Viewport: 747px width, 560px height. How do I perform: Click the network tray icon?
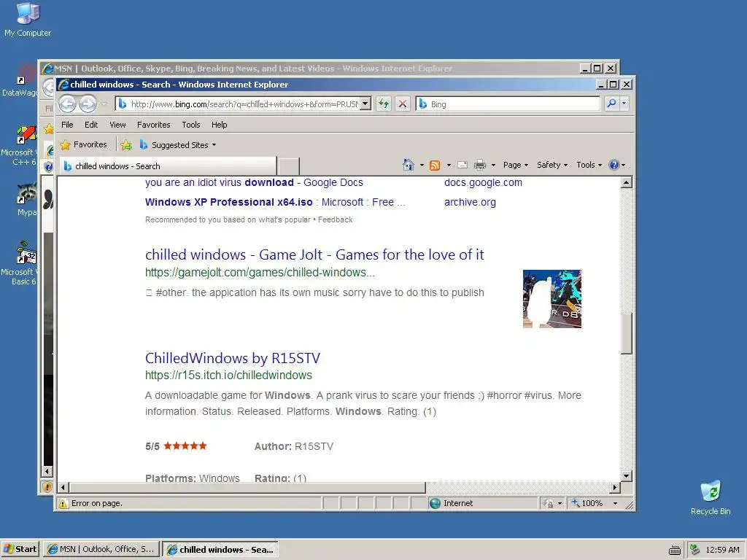click(695, 550)
